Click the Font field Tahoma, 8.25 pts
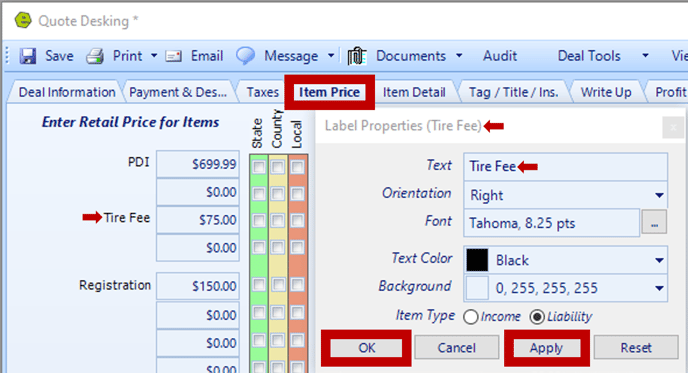This screenshot has width=688, height=373. (552, 223)
